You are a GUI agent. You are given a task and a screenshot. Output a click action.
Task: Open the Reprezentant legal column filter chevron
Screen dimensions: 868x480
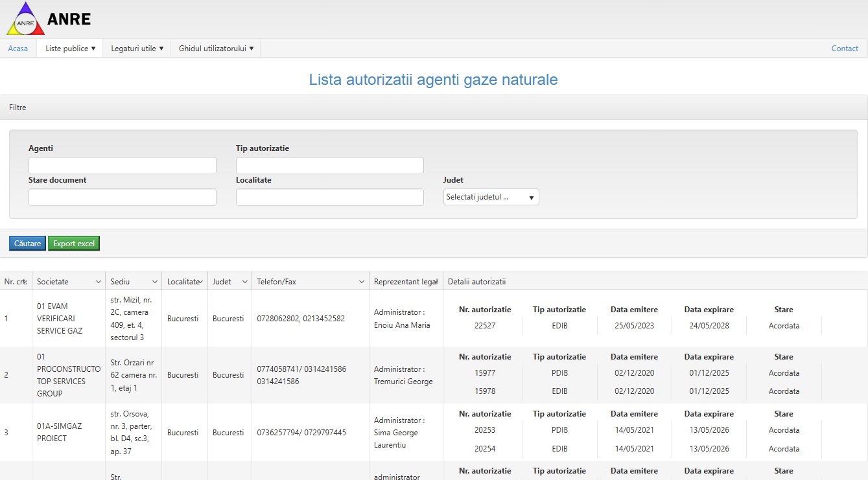[436, 282]
